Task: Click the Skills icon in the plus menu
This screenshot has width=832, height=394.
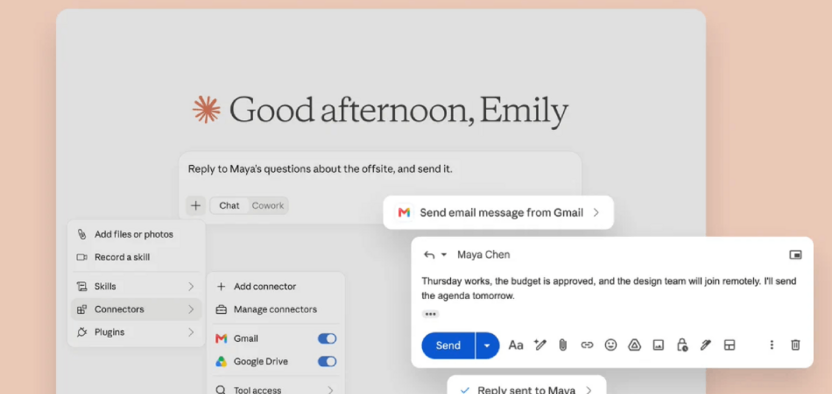Action: click(82, 286)
